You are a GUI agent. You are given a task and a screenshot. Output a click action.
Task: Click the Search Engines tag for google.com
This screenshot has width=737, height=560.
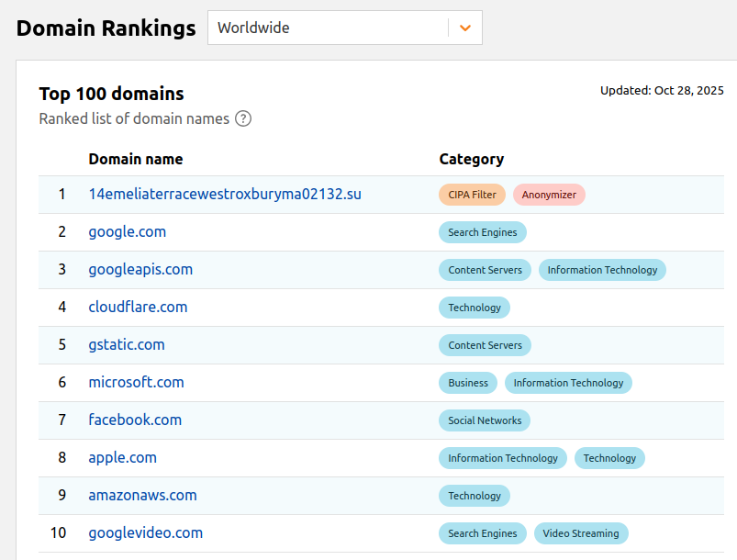482,232
